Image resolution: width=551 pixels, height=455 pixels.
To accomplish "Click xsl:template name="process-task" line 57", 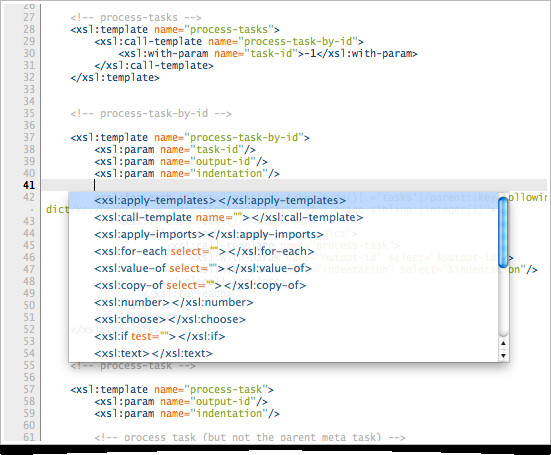I will (x=172, y=389).
